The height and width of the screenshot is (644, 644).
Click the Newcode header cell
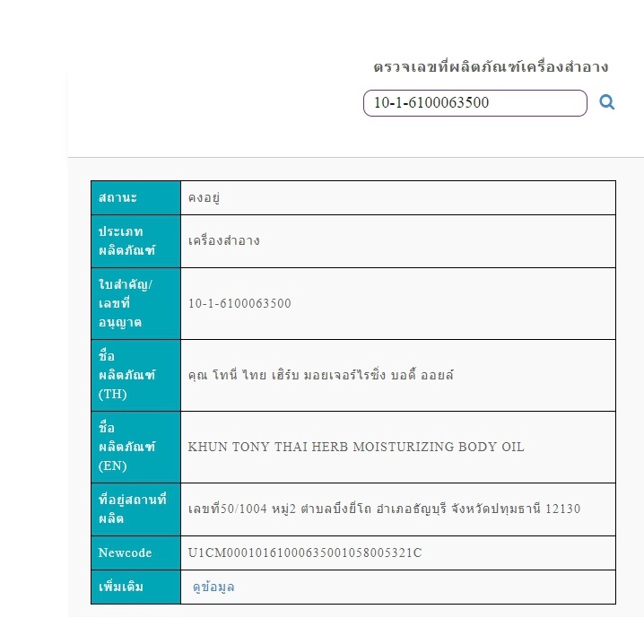point(135,553)
